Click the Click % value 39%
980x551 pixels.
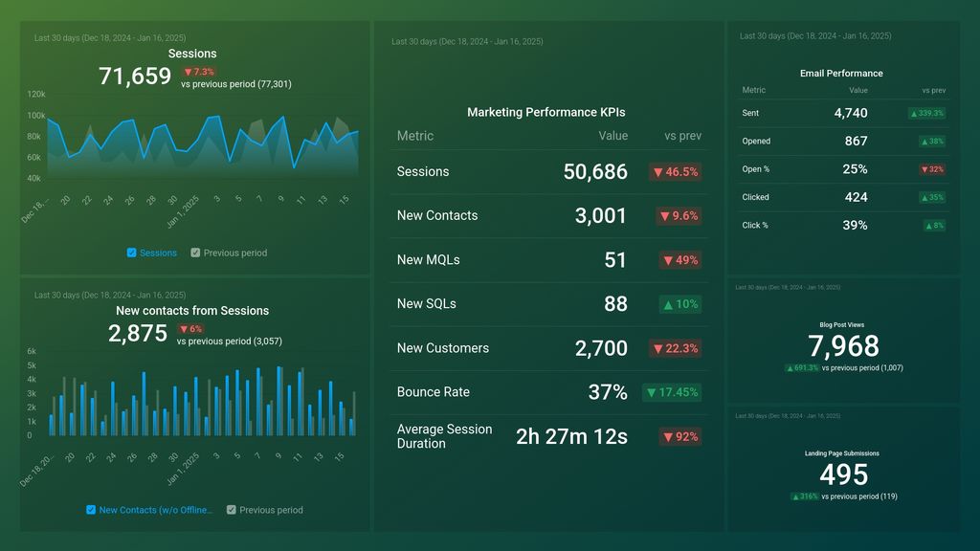coord(855,225)
